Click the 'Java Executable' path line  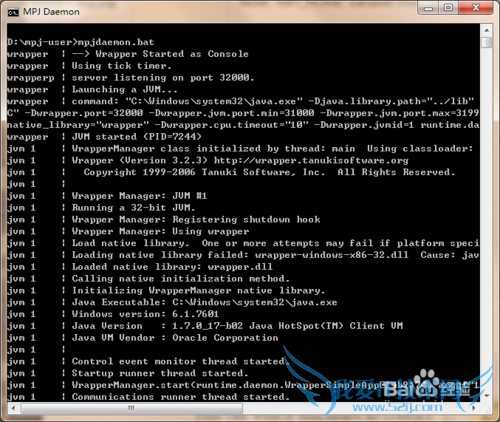pyautogui.click(x=204, y=302)
